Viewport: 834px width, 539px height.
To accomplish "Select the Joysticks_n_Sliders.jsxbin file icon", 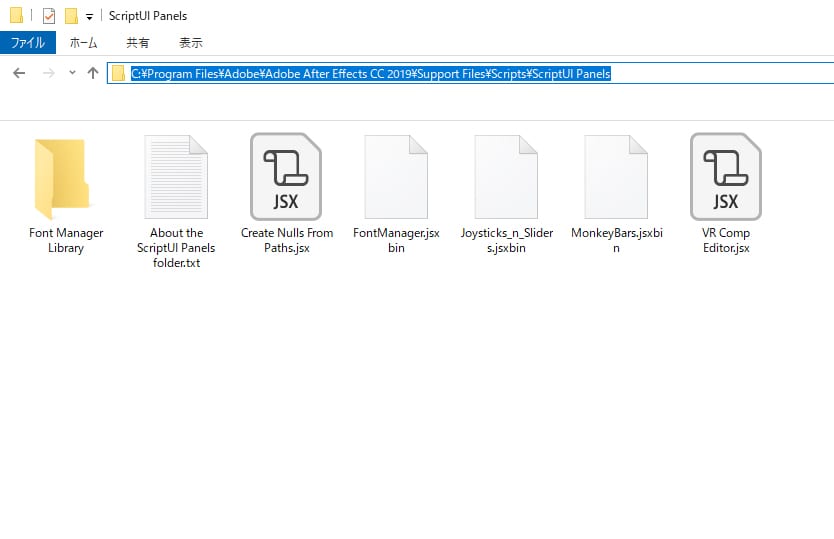I will [x=506, y=177].
